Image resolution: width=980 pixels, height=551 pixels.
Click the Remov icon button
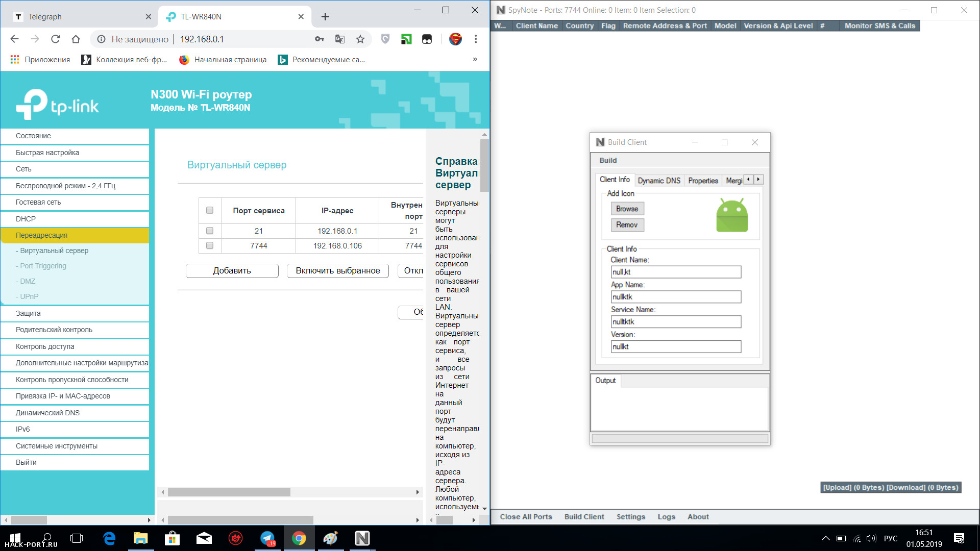click(627, 225)
